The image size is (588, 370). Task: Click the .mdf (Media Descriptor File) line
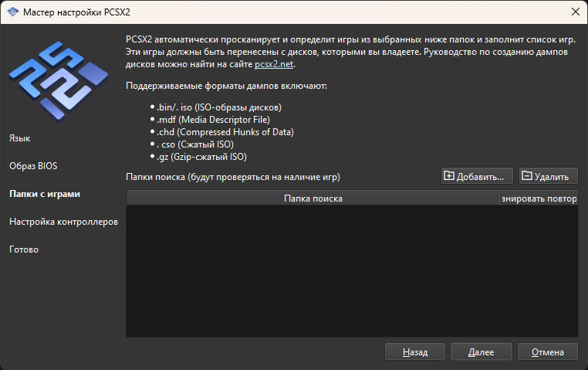pos(213,120)
